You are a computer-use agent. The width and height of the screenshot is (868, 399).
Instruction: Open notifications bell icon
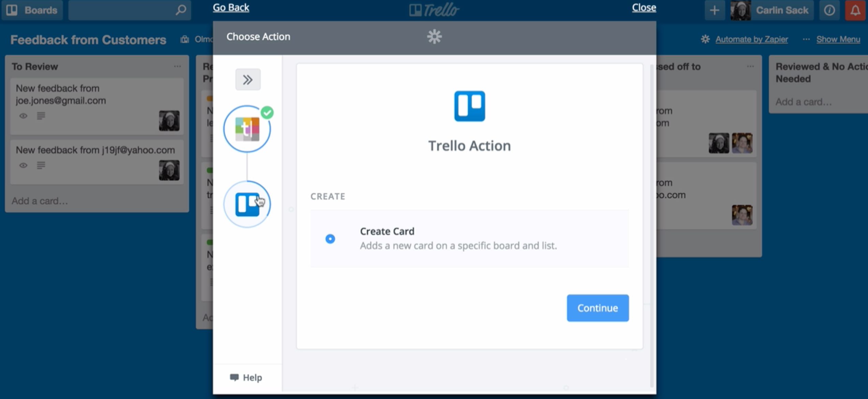coord(855,10)
